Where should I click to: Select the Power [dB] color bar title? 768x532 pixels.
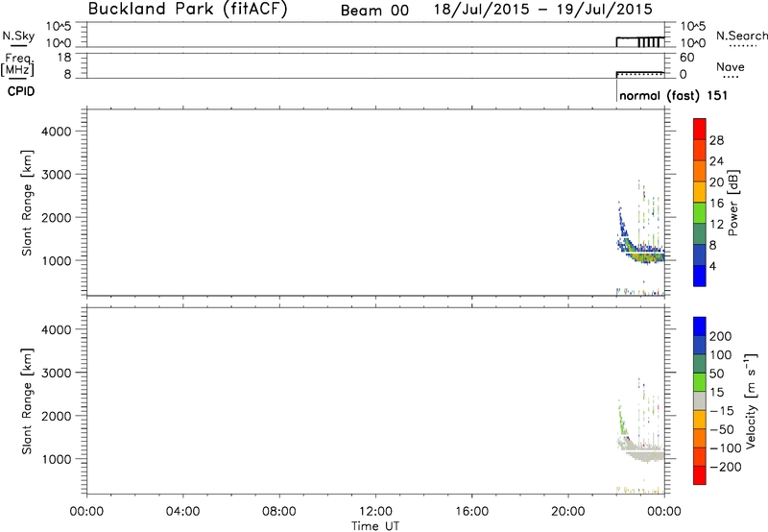(x=732, y=203)
